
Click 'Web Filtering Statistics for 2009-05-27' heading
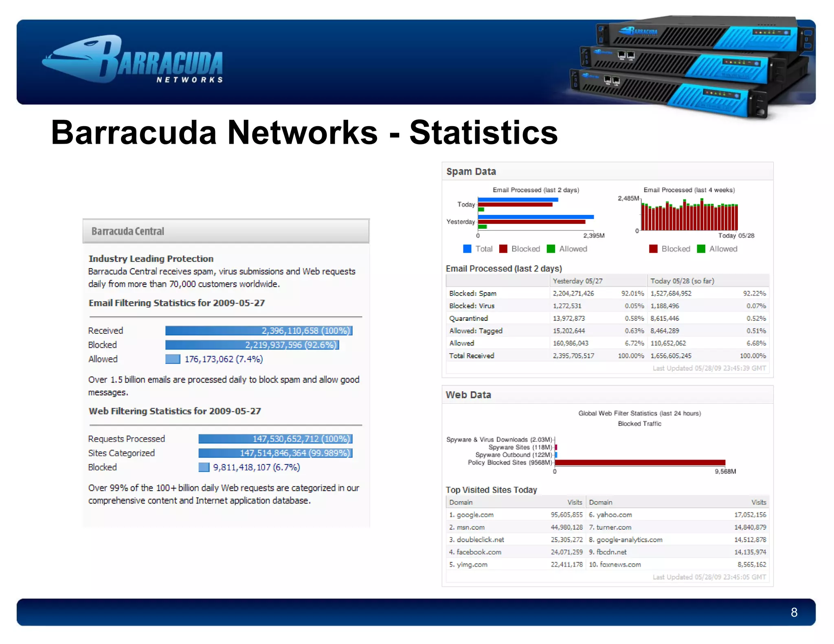[175, 411]
